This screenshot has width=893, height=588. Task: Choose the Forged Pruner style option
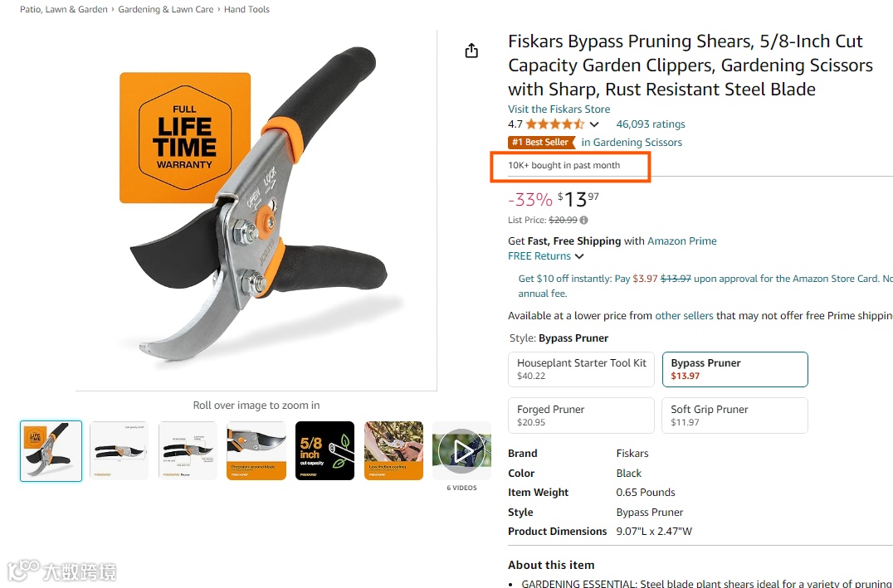pos(581,415)
